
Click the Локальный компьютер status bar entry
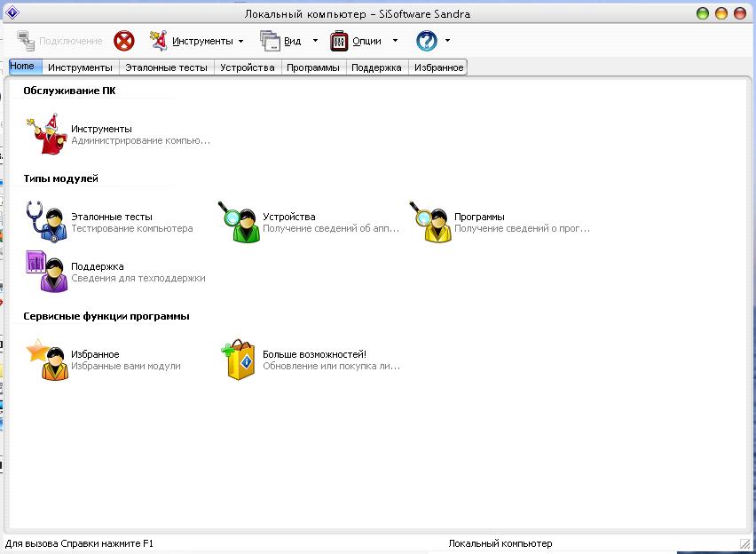click(x=500, y=544)
